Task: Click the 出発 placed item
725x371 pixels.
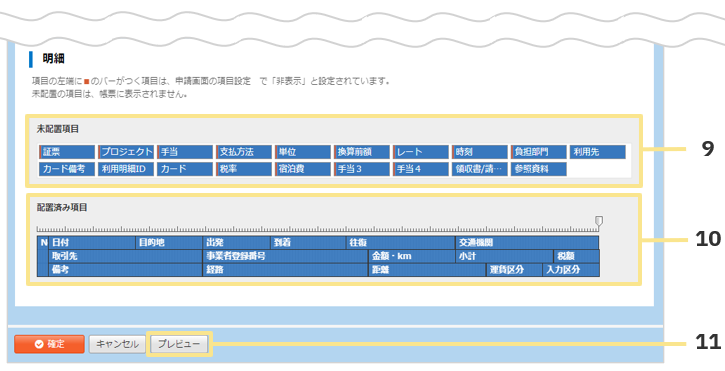Action: [x=236, y=243]
